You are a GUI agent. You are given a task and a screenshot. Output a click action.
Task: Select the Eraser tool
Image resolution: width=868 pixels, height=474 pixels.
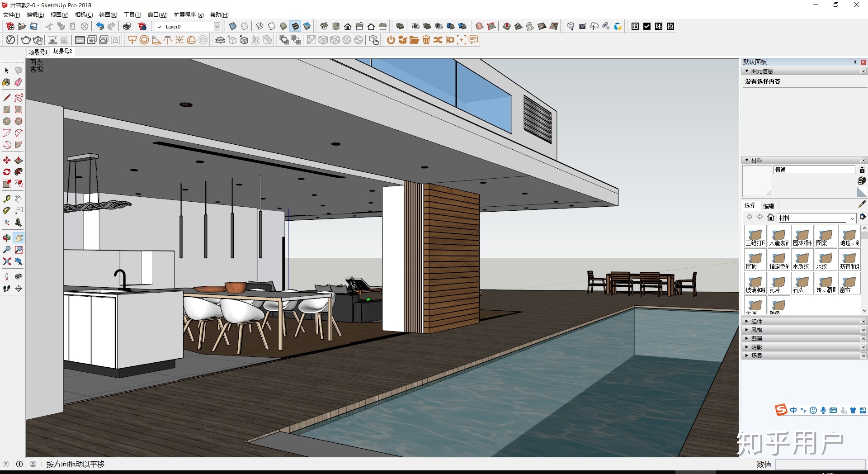click(19, 82)
